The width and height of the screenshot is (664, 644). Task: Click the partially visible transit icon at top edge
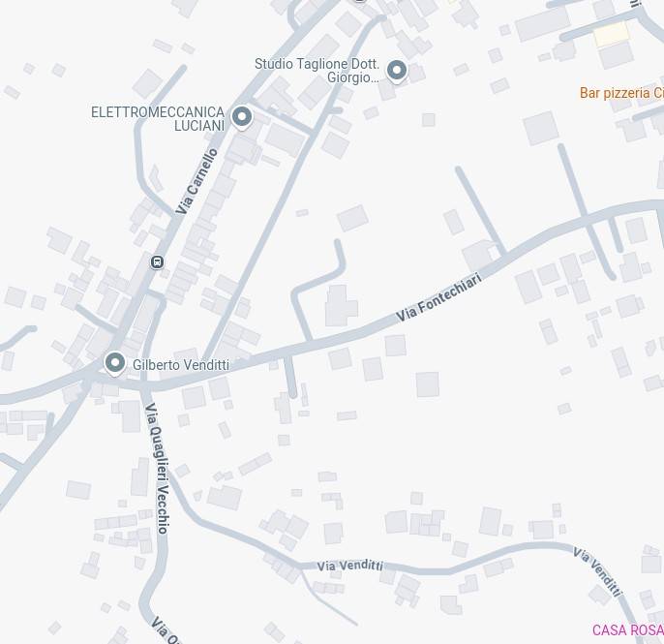[x=360, y=1]
